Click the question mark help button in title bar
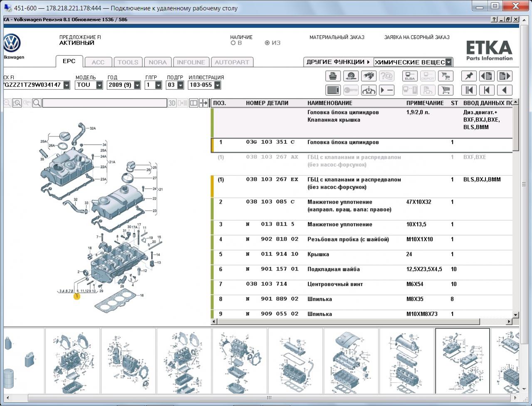Screen dimensions: 532x406 [494, 20]
